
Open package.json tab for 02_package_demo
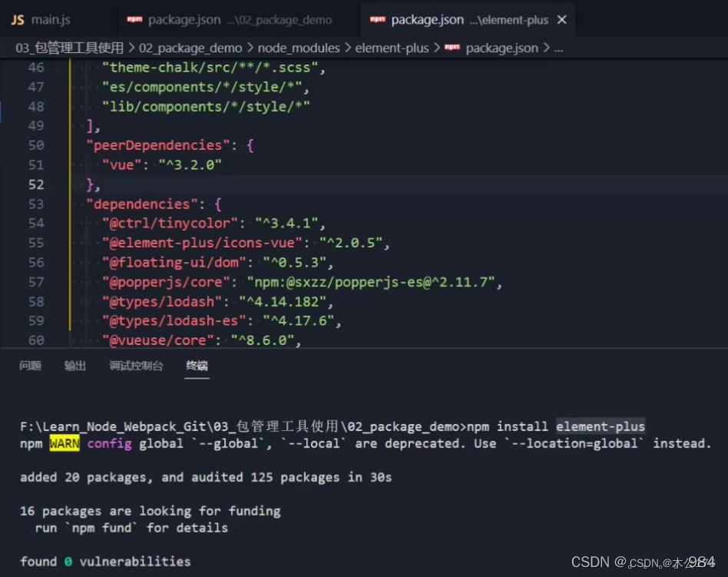239,20
